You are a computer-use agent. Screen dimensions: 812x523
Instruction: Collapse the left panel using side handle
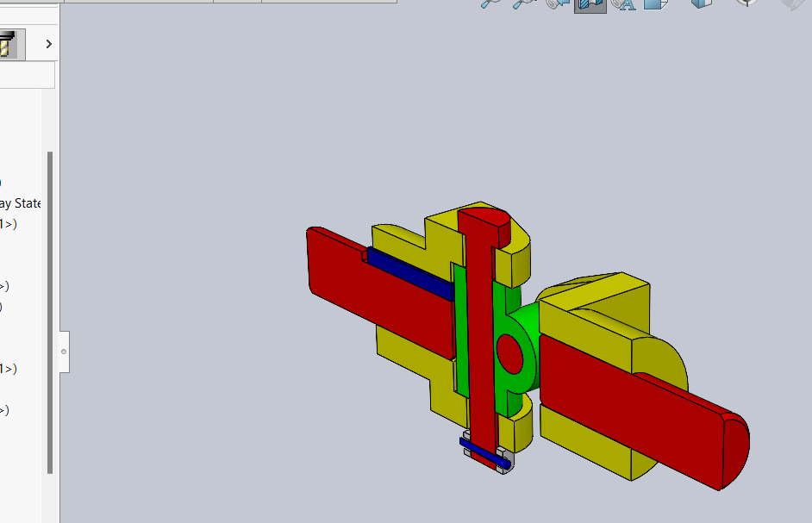(64, 352)
